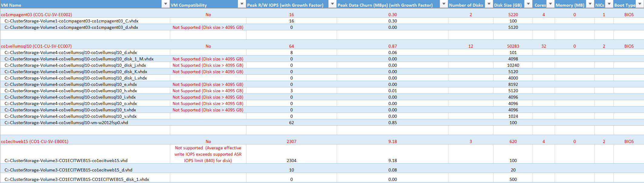Click the 4000 disk size cell
This screenshot has height=183, width=644.
click(513, 78)
